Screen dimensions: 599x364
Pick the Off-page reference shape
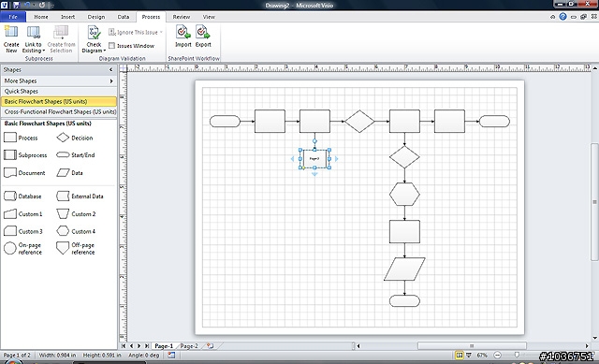76,248
